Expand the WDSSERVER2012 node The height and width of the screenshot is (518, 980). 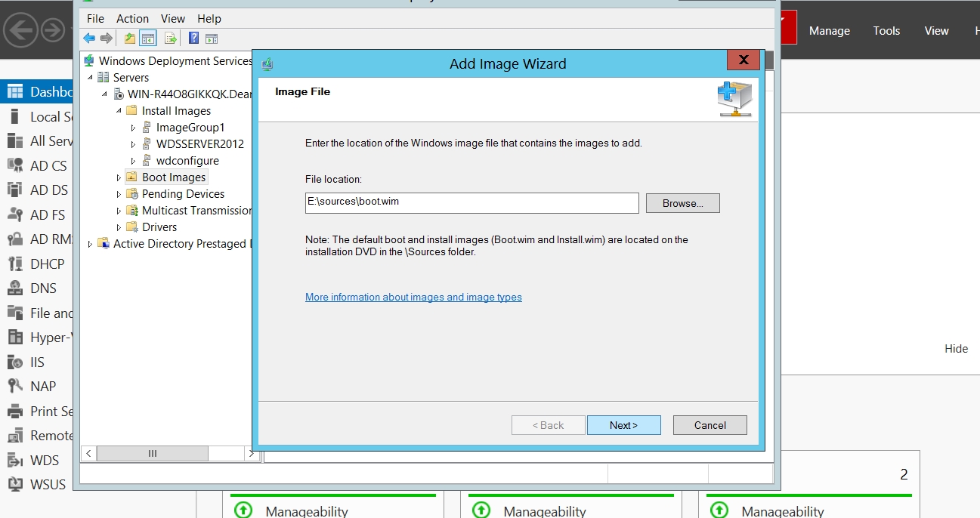tap(133, 143)
